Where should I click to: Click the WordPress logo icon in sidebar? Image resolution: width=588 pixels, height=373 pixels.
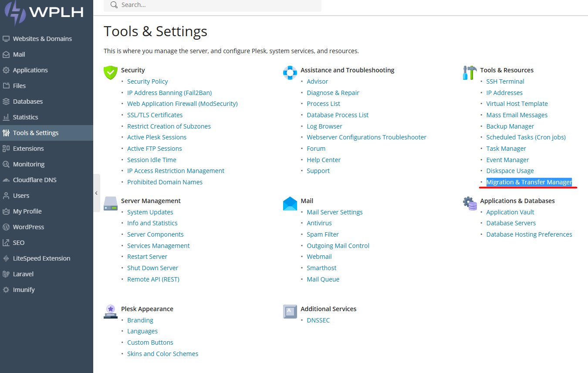click(x=6, y=227)
